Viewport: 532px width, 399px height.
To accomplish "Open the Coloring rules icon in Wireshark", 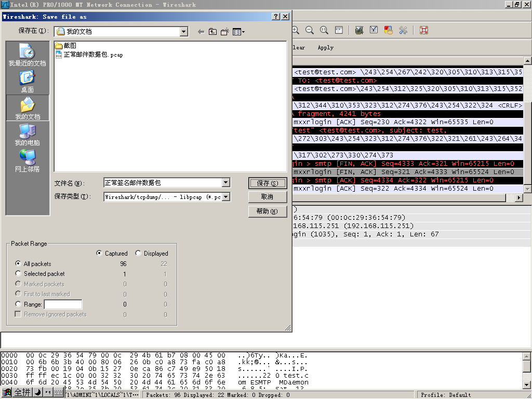I will [388, 30].
